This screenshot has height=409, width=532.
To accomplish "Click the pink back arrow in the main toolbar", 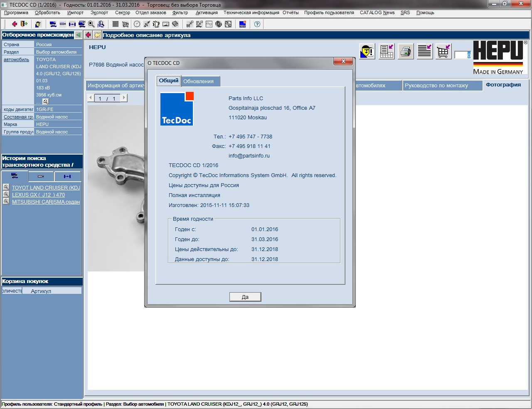I will pyautogui.click(x=15, y=24).
